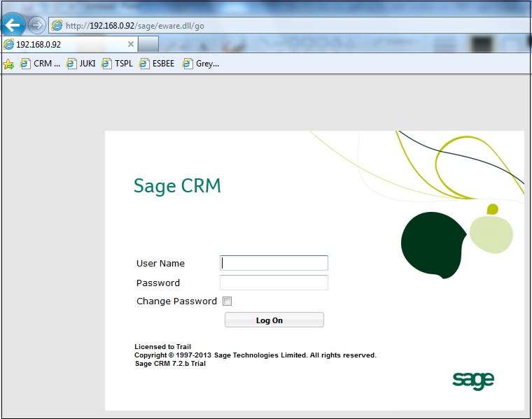532x419 pixels.
Task: Click the 'Licensed to Trail' text
Action: coord(163,346)
